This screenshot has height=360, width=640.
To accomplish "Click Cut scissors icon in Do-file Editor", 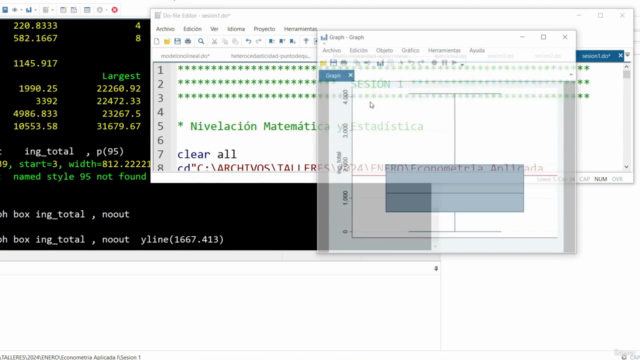I will point(214,41).
